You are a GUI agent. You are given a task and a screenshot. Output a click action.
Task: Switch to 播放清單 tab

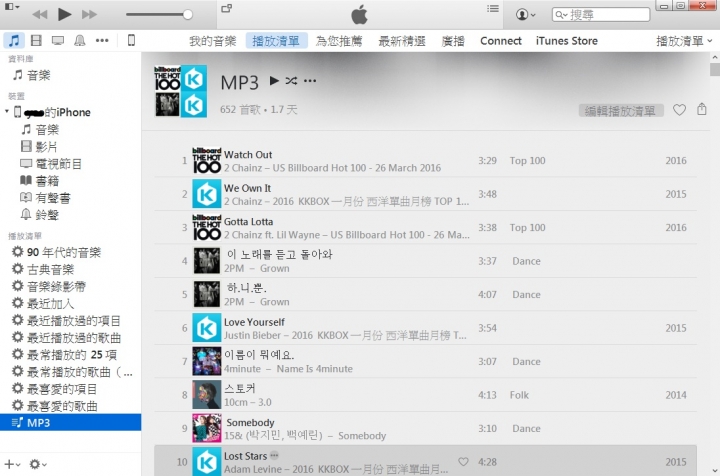[276, 41]
